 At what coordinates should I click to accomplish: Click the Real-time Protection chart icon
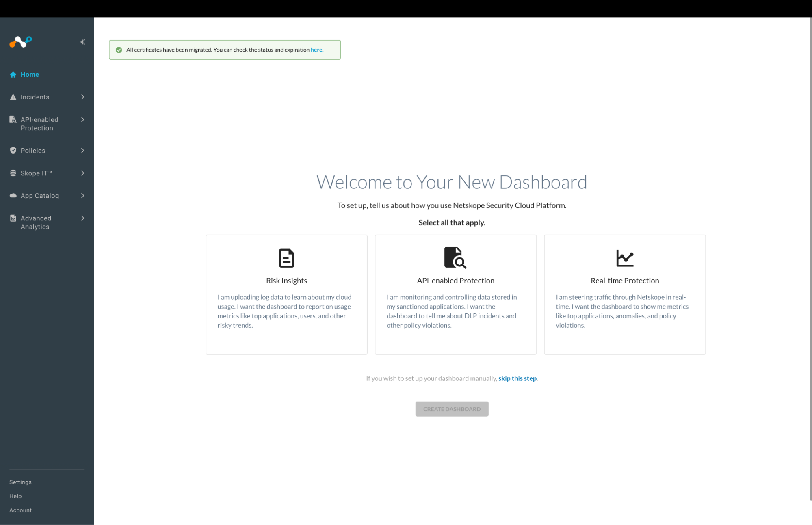pos(625,258)
